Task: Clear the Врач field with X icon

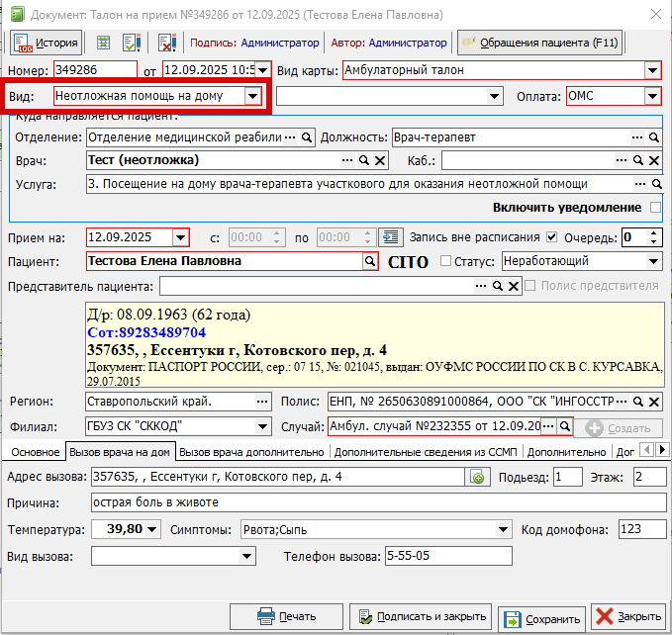Action: pos(381,160)
